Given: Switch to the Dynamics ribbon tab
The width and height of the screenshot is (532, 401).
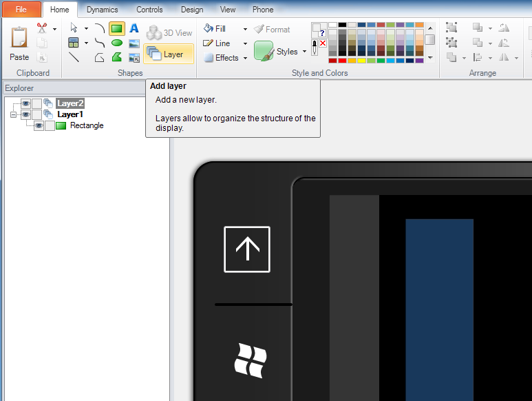Looking at the screenshot, I should click(102, 10).
